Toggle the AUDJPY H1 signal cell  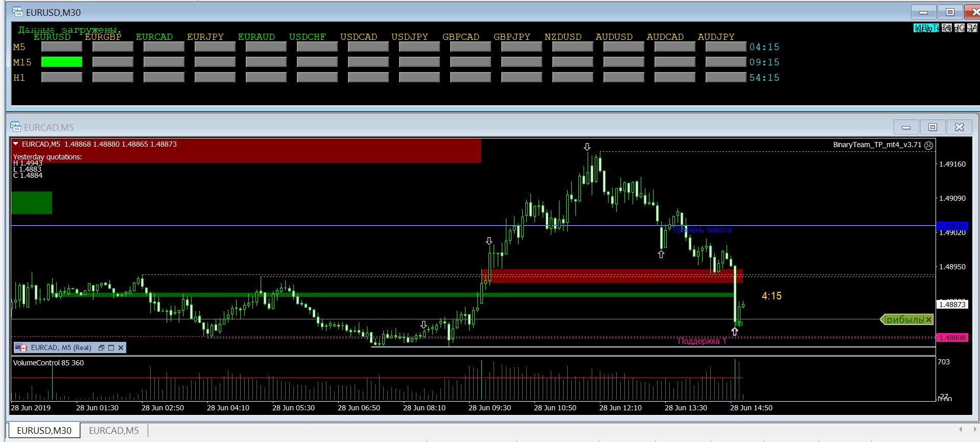(x=726, y=77)
